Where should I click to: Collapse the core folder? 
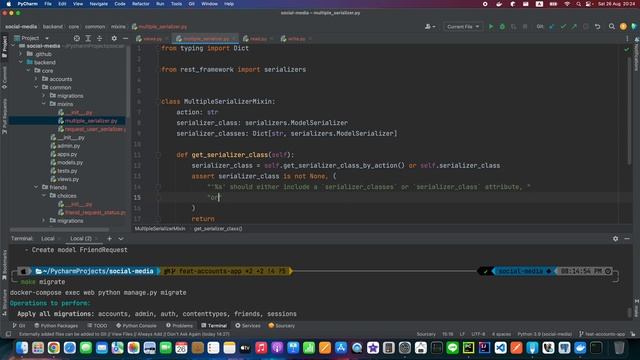point(29,71)
